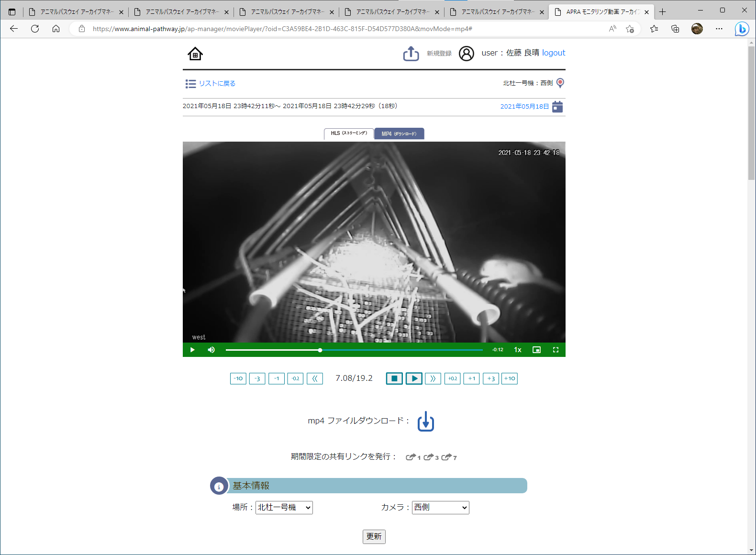Step back 0.2 seconds
Image resolution: width=756 pixels, height=555 pixels.
pos(295,378)
